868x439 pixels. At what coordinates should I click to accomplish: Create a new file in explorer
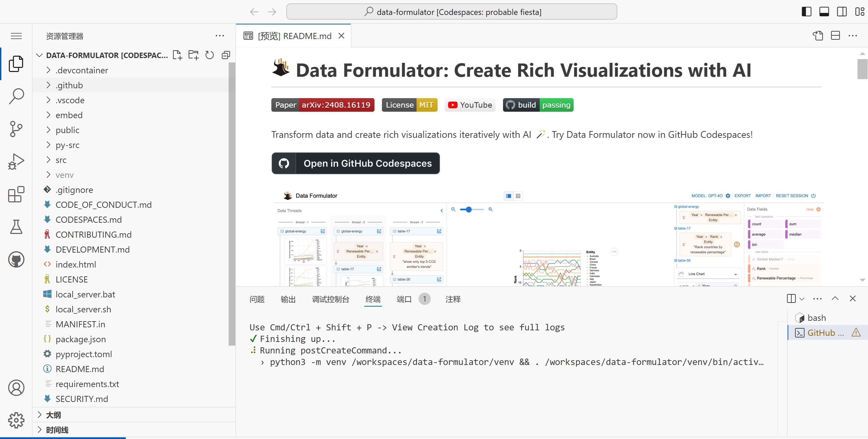pyautogui.click(x=177, y=55)
